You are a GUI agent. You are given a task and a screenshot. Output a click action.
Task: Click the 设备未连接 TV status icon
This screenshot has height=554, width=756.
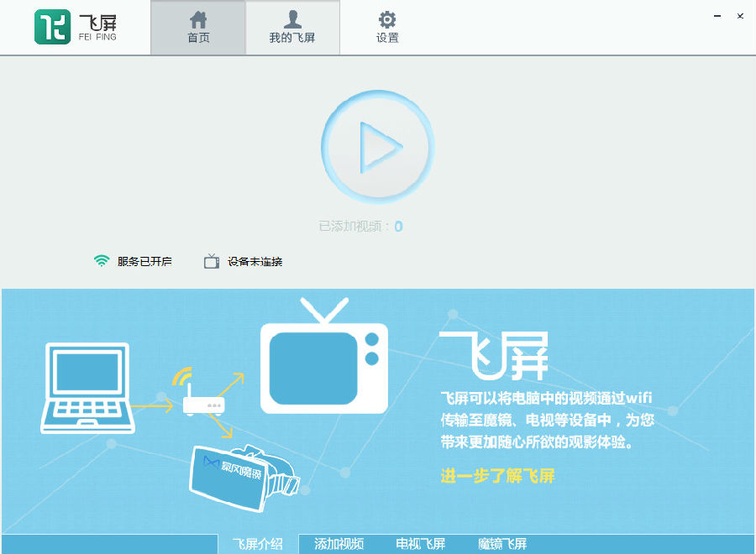tap(212, 261)
